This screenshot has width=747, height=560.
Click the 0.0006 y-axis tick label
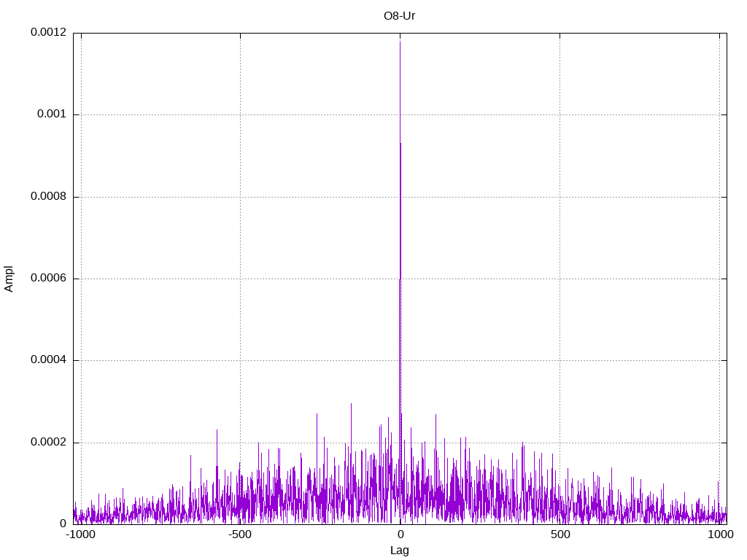[x=49, y=279]
